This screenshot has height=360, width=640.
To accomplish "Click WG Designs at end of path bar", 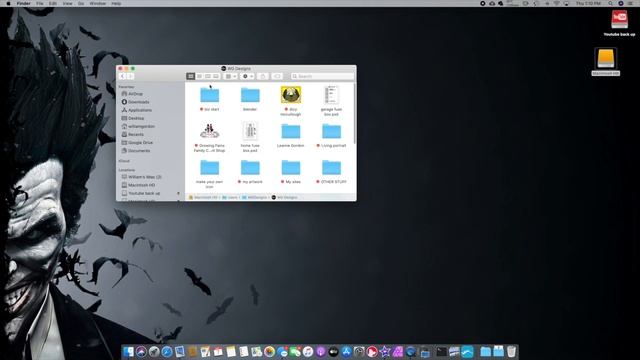I will [284, 198].
